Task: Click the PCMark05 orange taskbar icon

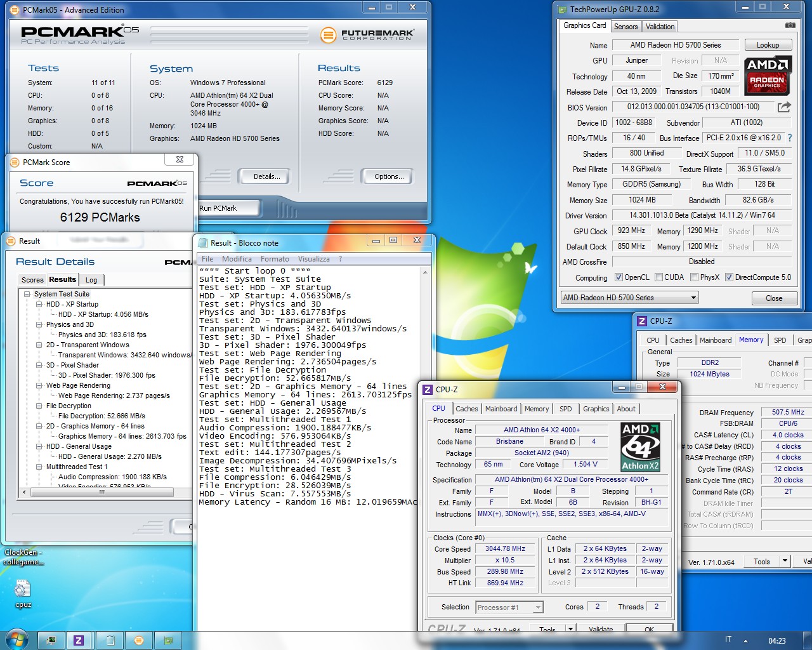Action: [x=139, y=640]
